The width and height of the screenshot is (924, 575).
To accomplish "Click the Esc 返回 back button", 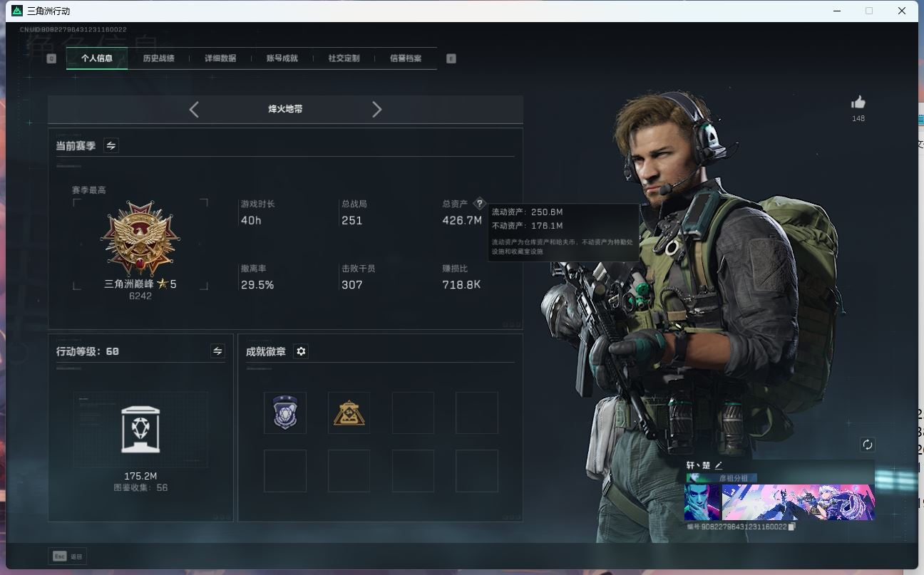I will (68, 556).
